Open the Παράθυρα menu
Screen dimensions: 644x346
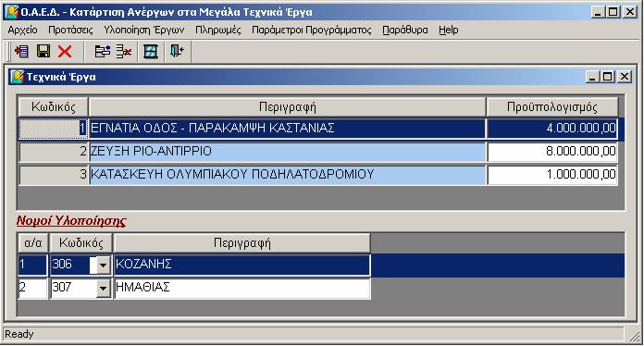tap(405, 30)
